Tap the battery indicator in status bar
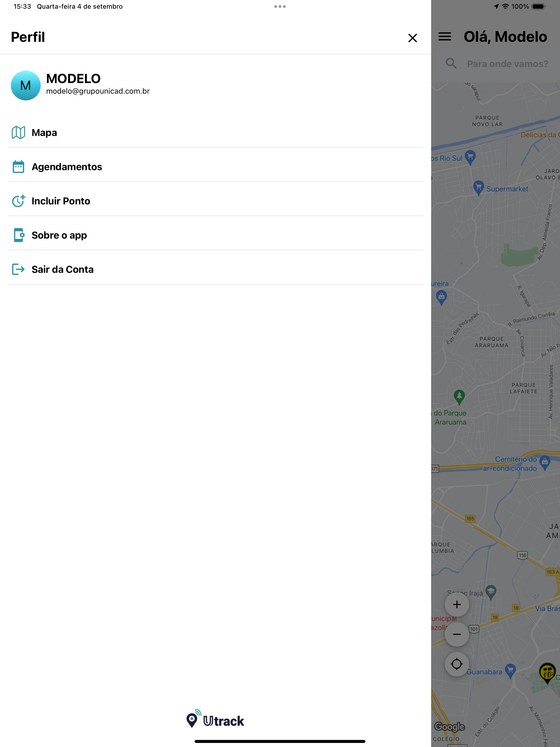This screenshot has width=560, height=747. click(538, 7)
